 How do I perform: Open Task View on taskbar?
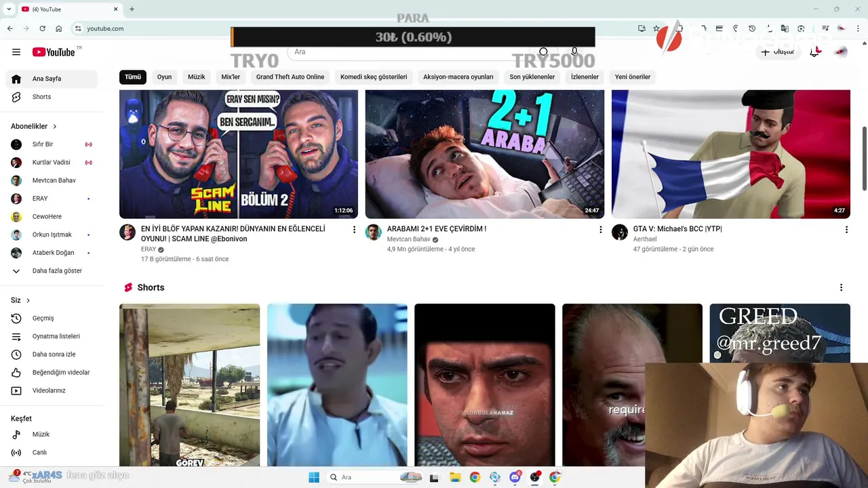pyautogui.click(x=434, y=477)
